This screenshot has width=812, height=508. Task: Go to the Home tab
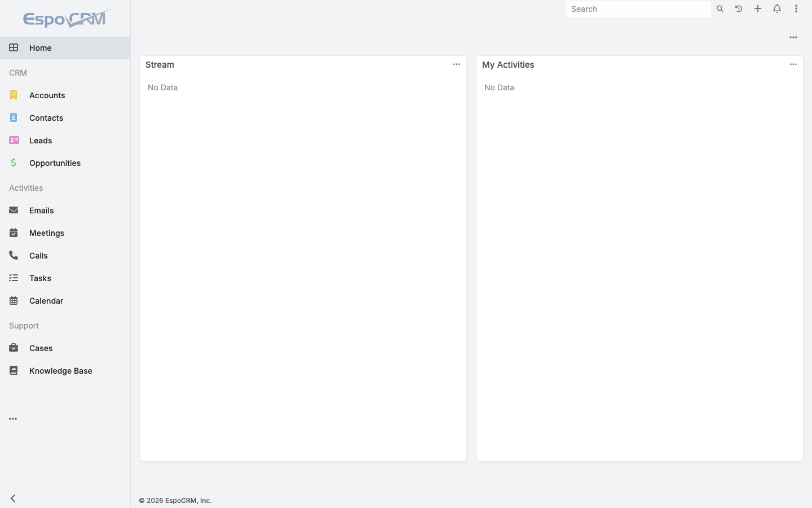(x=65, y=48)
